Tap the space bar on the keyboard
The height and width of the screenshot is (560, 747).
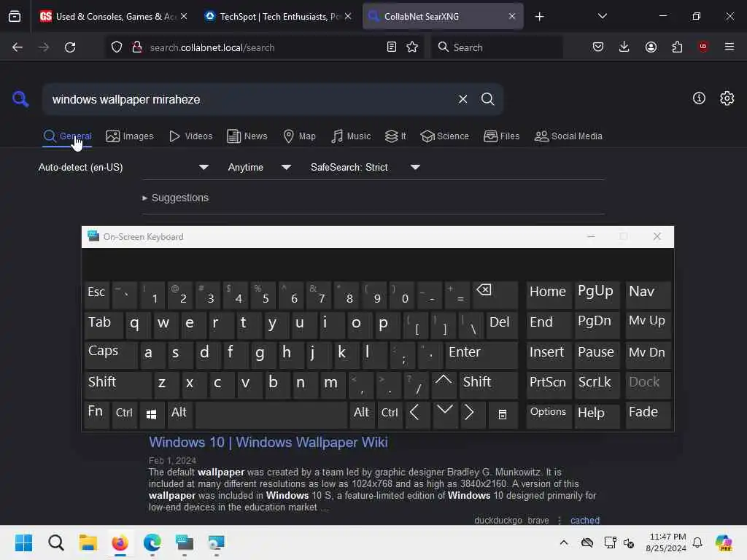tap(271, 415)
